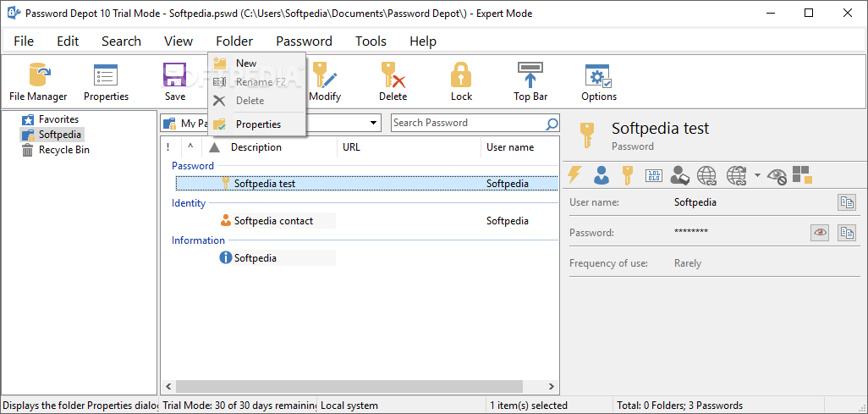
Task: Click the Rarely frequency of use value
Action: point(688,263)
